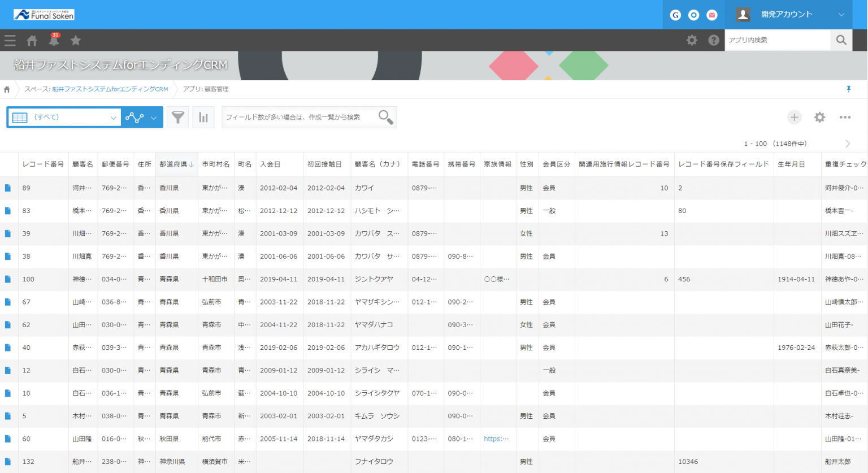Open the three-dots options menu
This screenshot has height=473, width=868.
(845, 118)
